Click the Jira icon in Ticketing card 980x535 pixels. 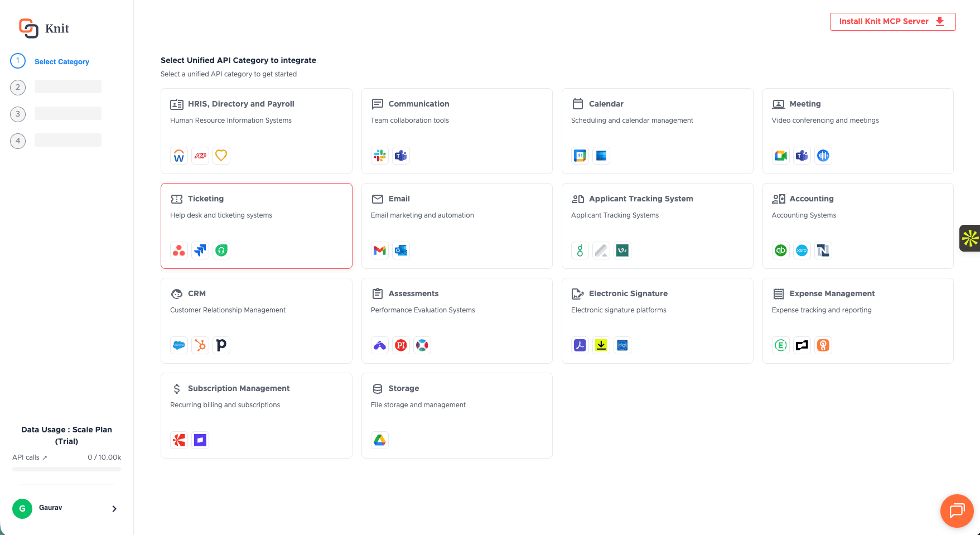point(200,250)
